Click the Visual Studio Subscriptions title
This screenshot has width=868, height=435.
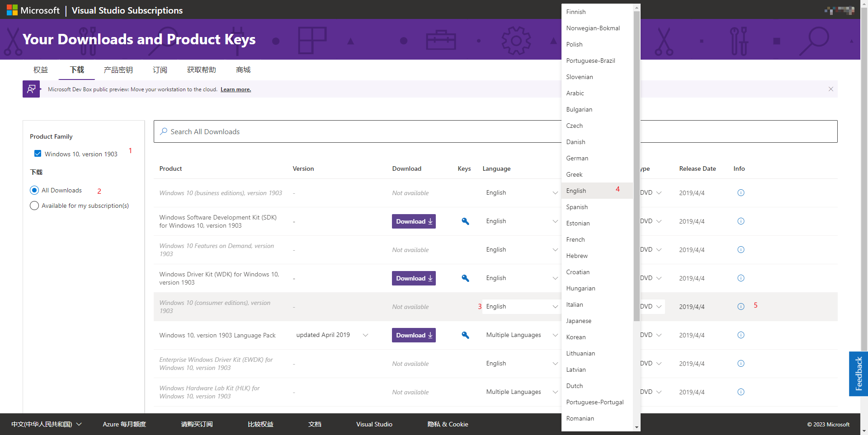127,10
